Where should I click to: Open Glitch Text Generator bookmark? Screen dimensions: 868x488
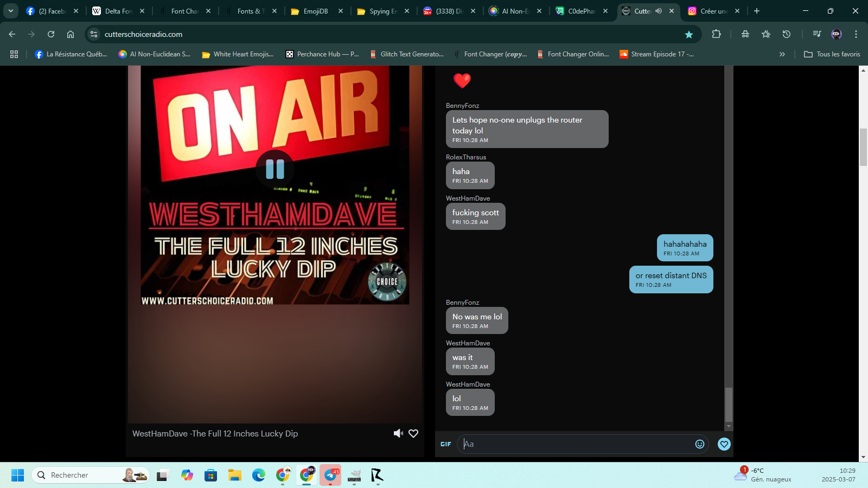point(407,54)
